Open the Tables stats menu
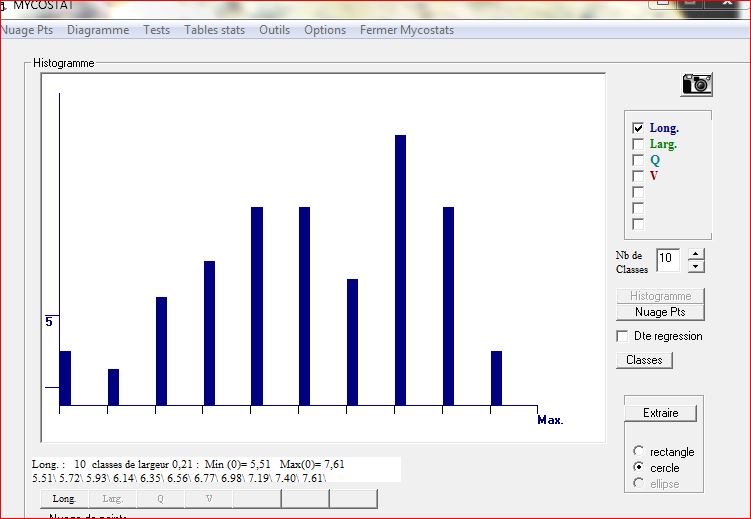 click(214, 30)
